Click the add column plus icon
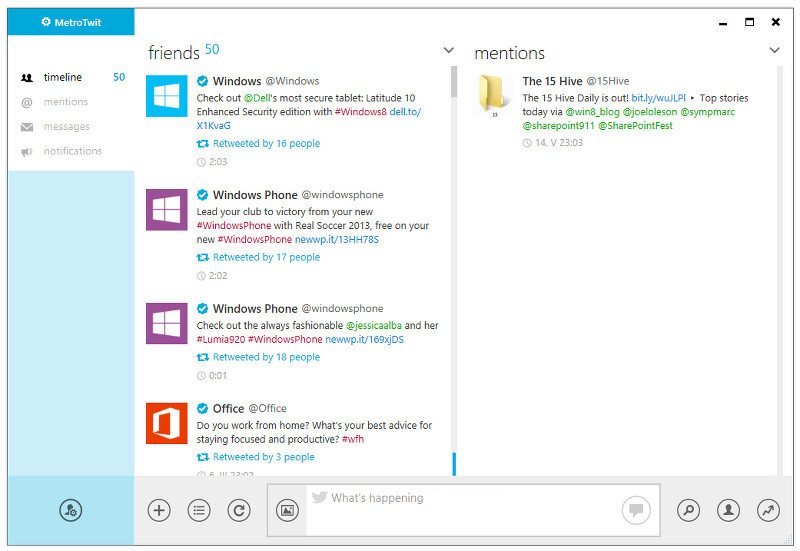Screen dimensions: 800x551 (159, 510)
